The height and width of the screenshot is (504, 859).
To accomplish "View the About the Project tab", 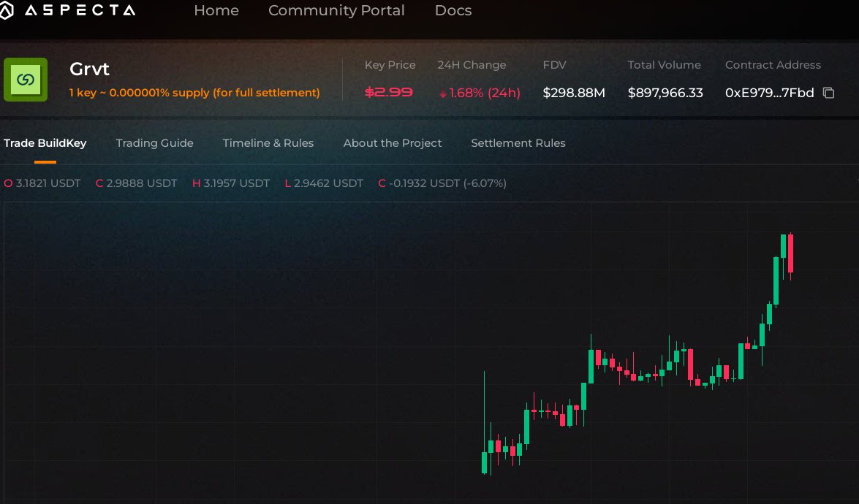I will (393, 143).
